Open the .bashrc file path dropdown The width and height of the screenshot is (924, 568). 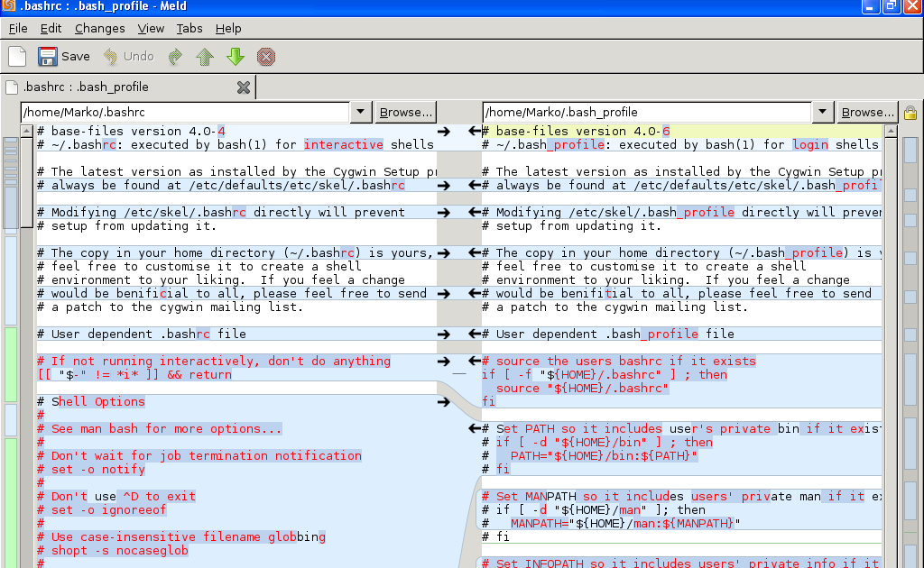[360, 111]
